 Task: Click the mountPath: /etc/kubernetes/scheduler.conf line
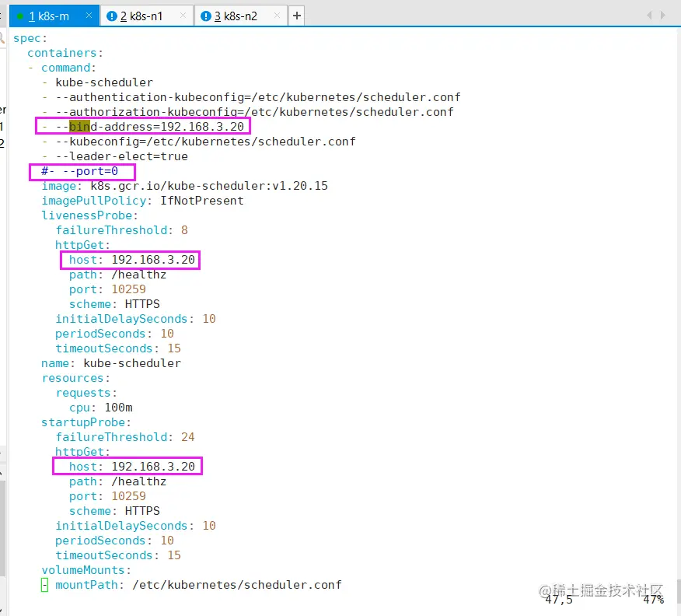[x=191, y=585]
